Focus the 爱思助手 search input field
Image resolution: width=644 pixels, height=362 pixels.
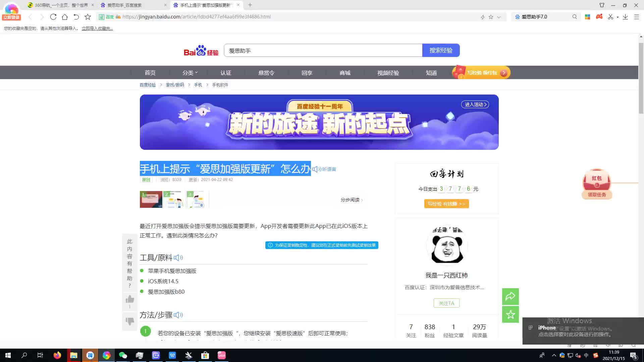[323, 51]
